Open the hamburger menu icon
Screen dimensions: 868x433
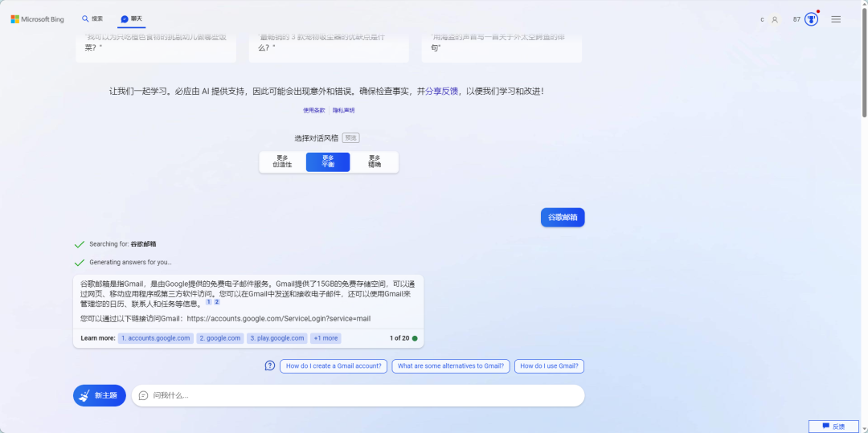836,19
